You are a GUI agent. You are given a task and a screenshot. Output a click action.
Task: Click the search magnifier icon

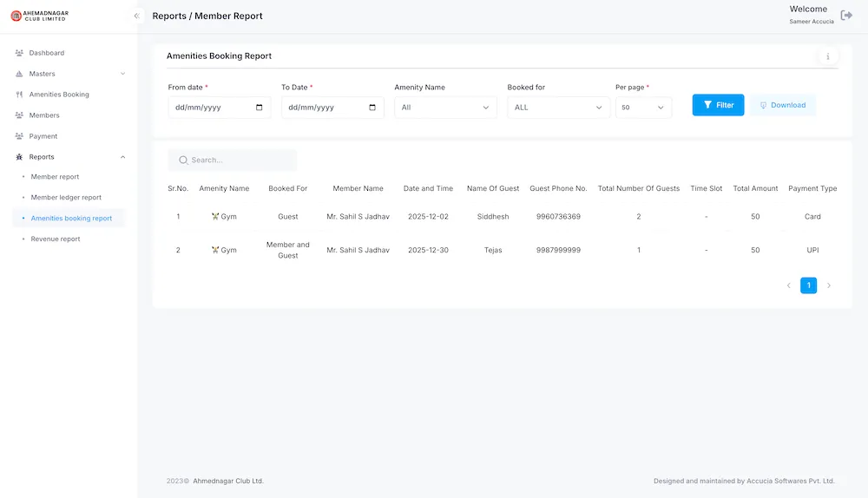[183, 160]
